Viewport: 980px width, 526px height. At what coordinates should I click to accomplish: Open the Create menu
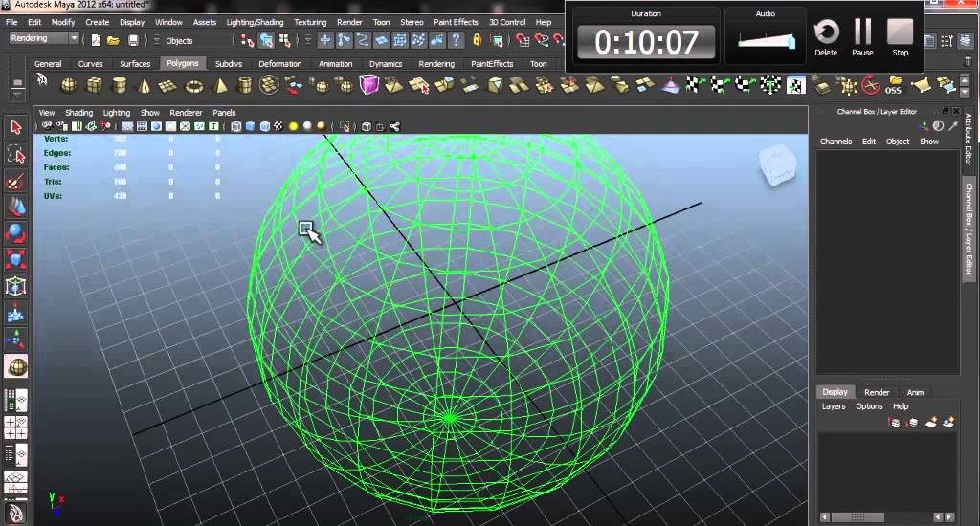98,22
